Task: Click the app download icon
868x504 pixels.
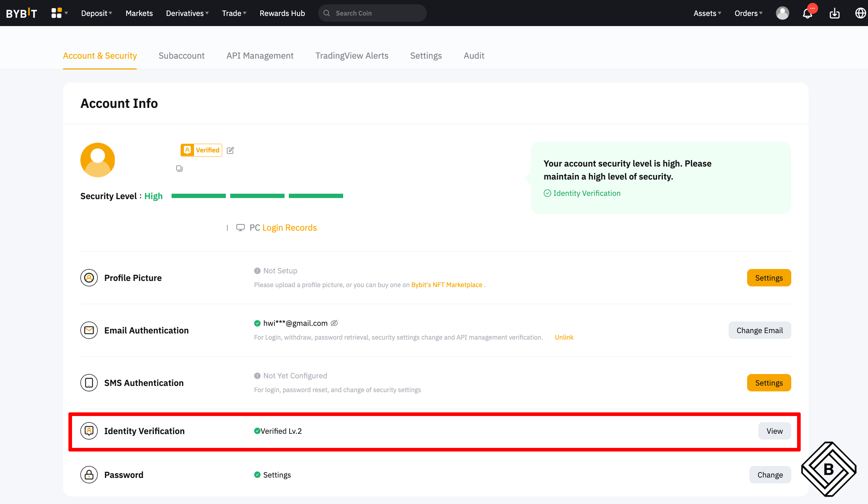Action: pos(835,13)
